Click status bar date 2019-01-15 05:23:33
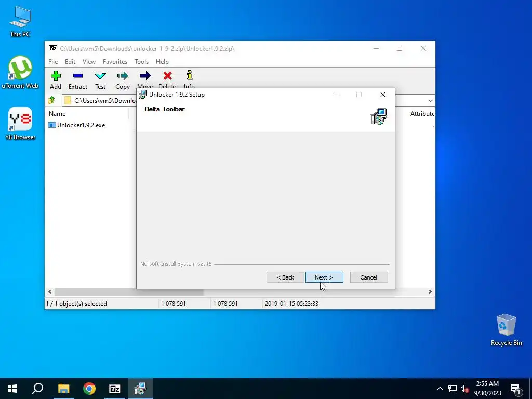Image resolution: width=532 pixels, height=399 pixels. point(291,303)
